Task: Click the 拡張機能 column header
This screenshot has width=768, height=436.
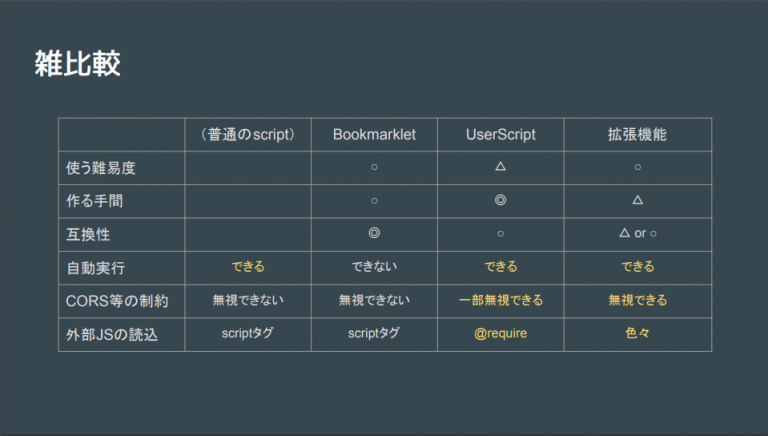Action: [637, 134]
